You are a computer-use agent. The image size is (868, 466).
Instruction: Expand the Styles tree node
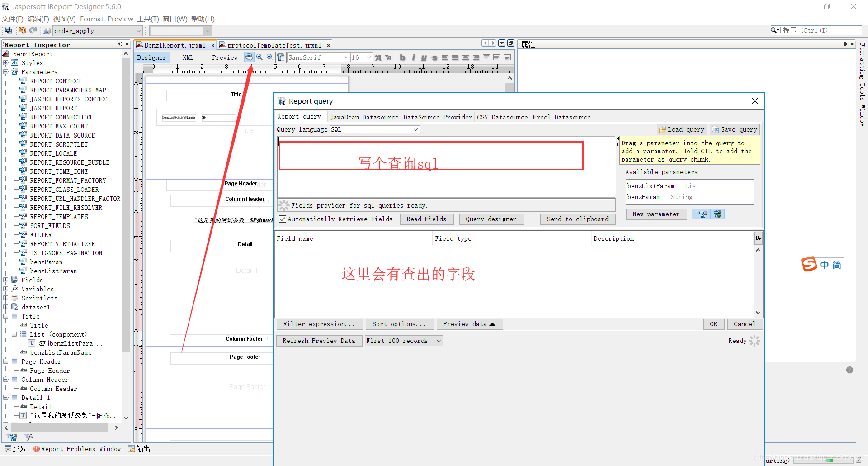click(x=6, y=63)
